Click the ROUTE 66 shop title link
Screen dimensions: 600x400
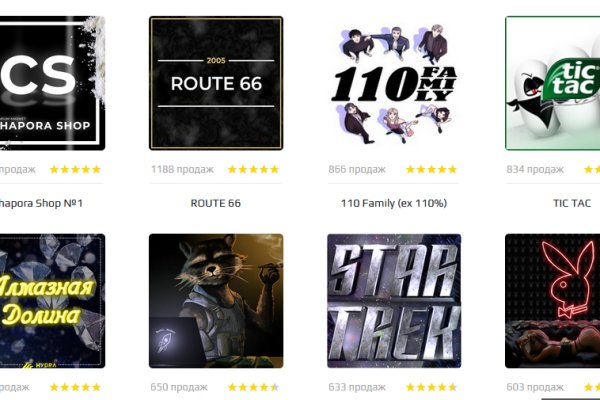click(216, 203)
